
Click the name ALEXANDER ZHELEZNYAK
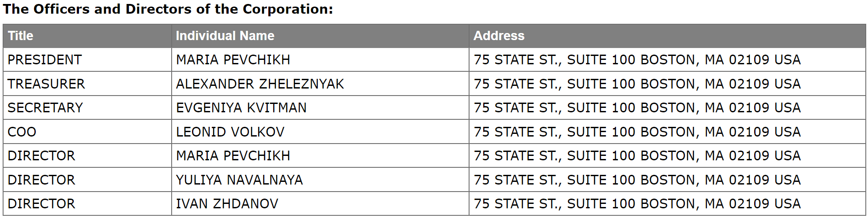(x=260, y=84)
